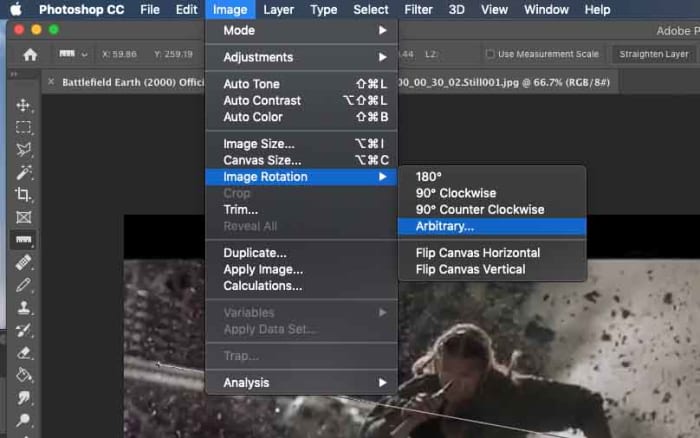Screen dimensions: 700x438
Task: Select the Rectangular Marquee tool
Action: click(23, 127)
